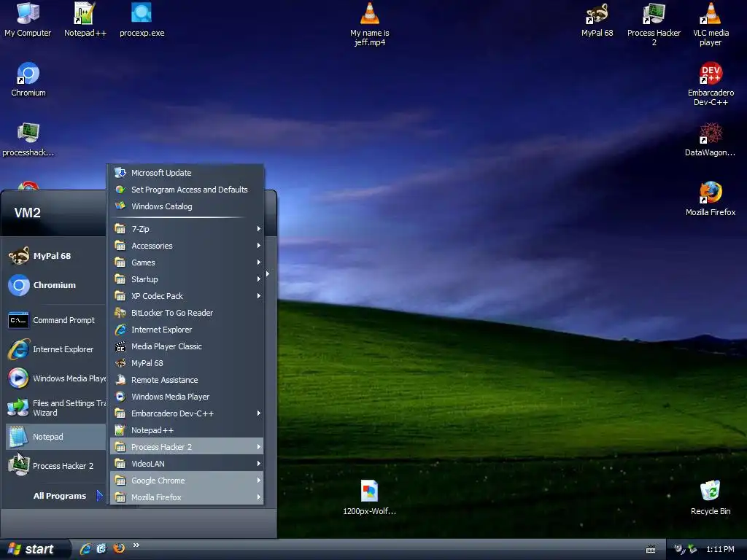Expand the Mozilla Firefox folder
The image size is (747, 560).
tap(187, 497)
